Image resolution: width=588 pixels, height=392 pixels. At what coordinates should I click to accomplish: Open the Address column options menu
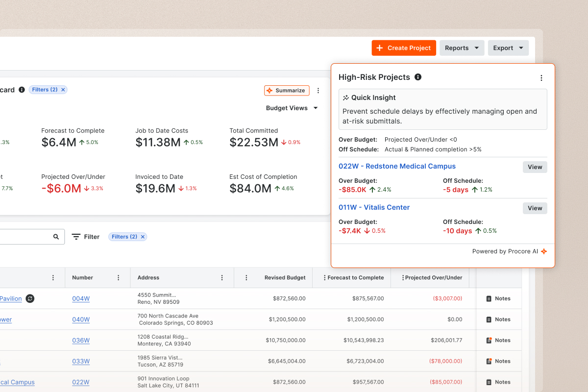click(222, 278)
